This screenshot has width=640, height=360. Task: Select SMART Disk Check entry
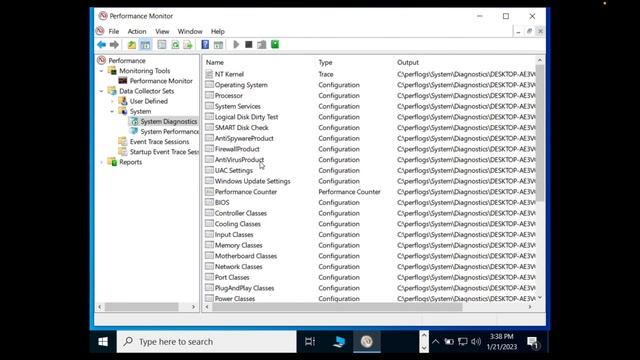click(242, 127)
